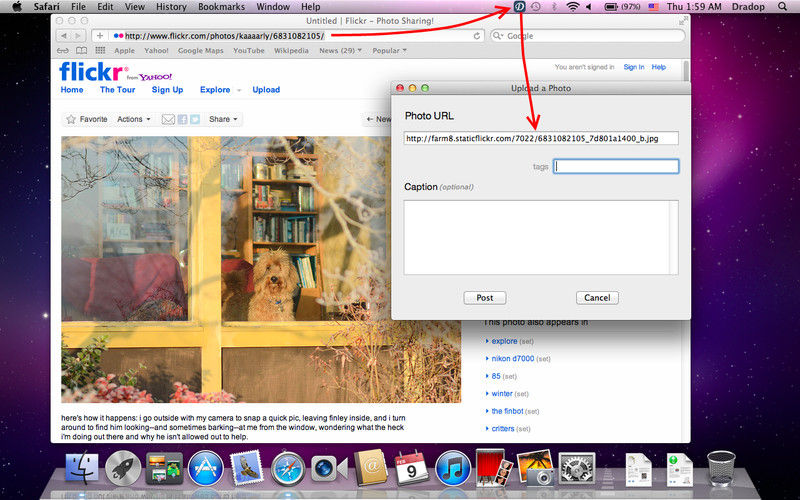Open Top Sites grid icon
800x500 pixels.
[x=100, y=51]
